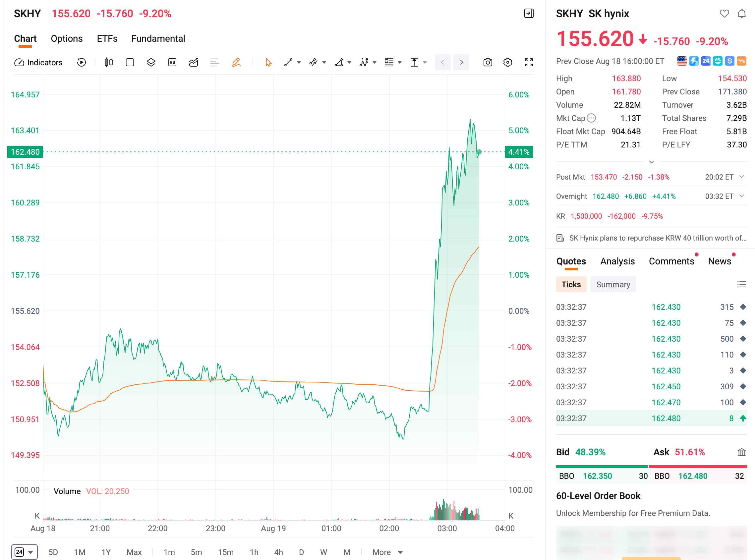The image size is (755, 560).
Task: Click the US flag market icon
Action: [x=682, y=61]
